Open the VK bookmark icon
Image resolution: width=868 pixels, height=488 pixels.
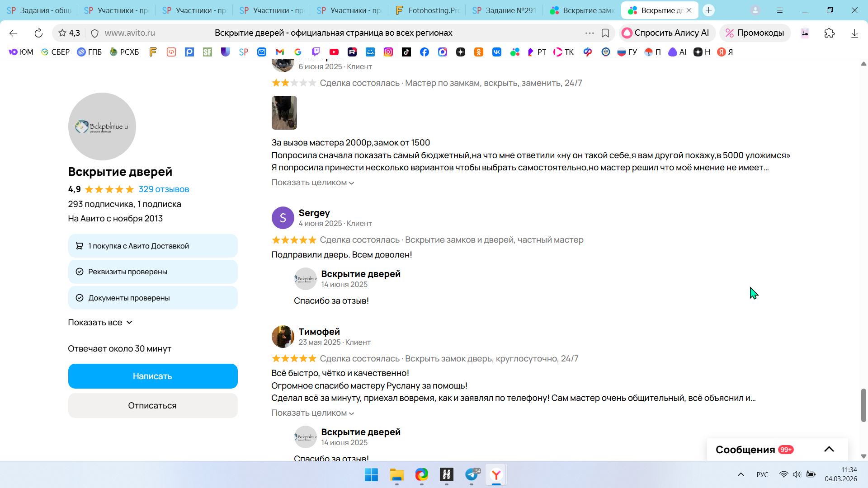pyautogui.click(x=497, y=52)
